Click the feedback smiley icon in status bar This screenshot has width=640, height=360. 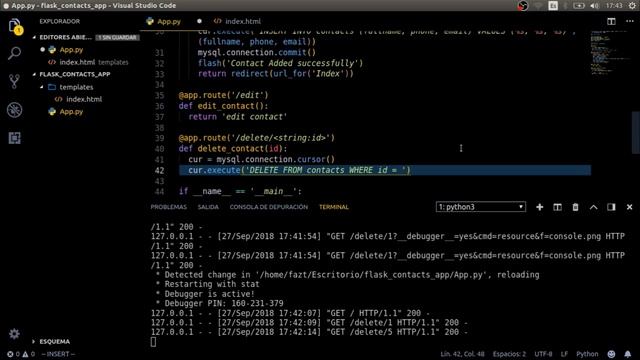click(x=611, y=354)
